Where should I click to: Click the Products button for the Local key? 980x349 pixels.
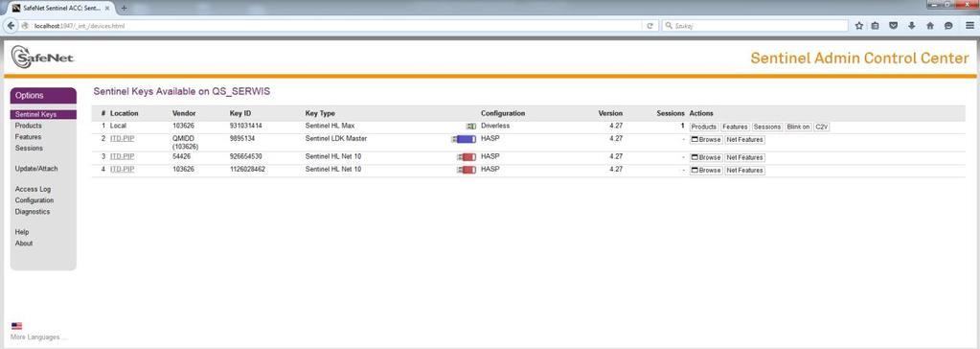click(704, 127)
